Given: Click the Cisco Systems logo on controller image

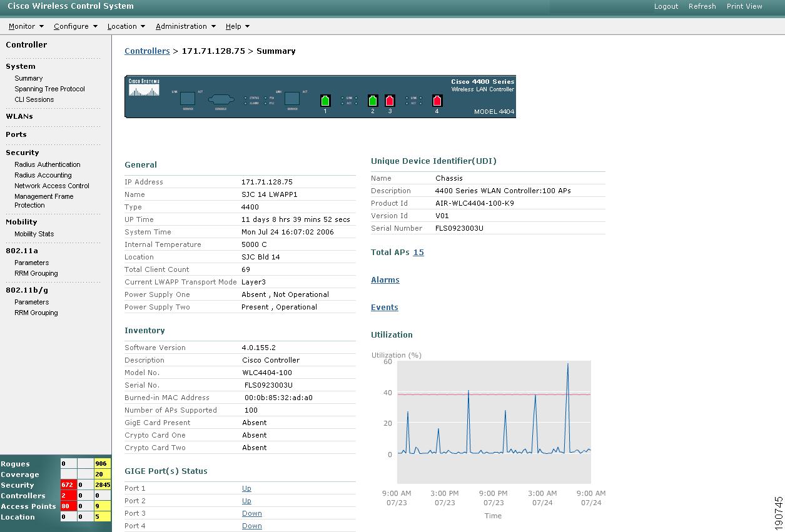Looking at the screenshot, I should click(144, 87).
